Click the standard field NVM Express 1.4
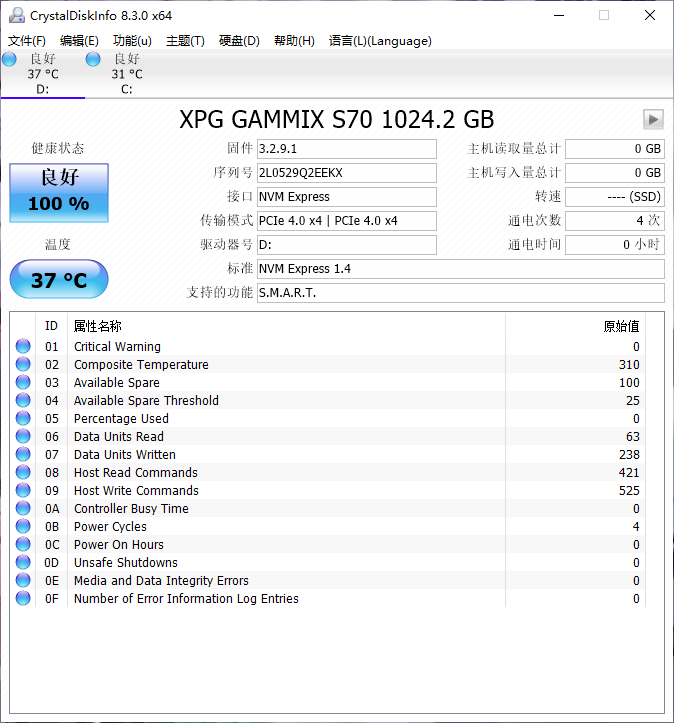 pos(461,269)
